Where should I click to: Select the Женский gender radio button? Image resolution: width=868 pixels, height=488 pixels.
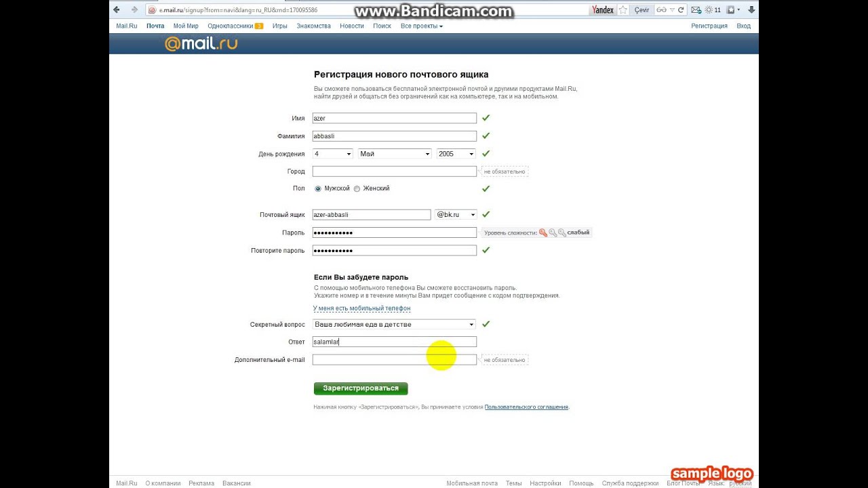(x=357, y=188)
